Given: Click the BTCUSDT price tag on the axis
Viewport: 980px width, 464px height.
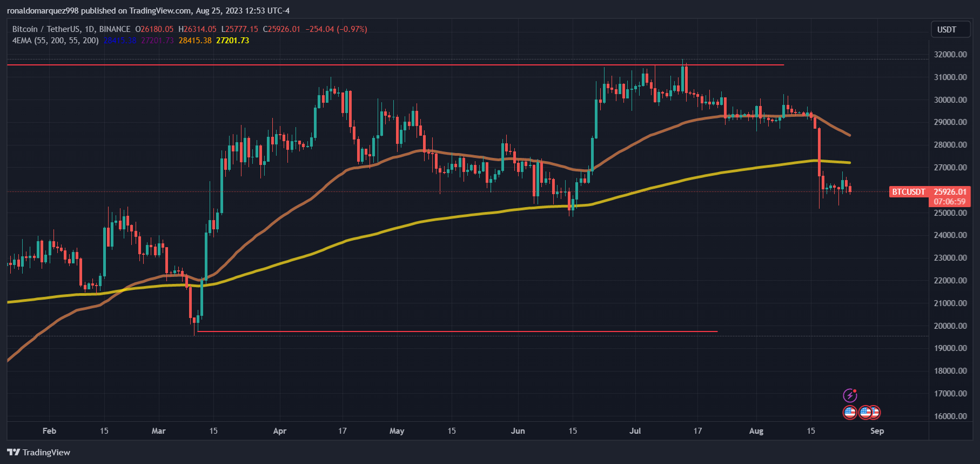Looking at the screenshot, I should pyautogui.click(x=909, y=192).
